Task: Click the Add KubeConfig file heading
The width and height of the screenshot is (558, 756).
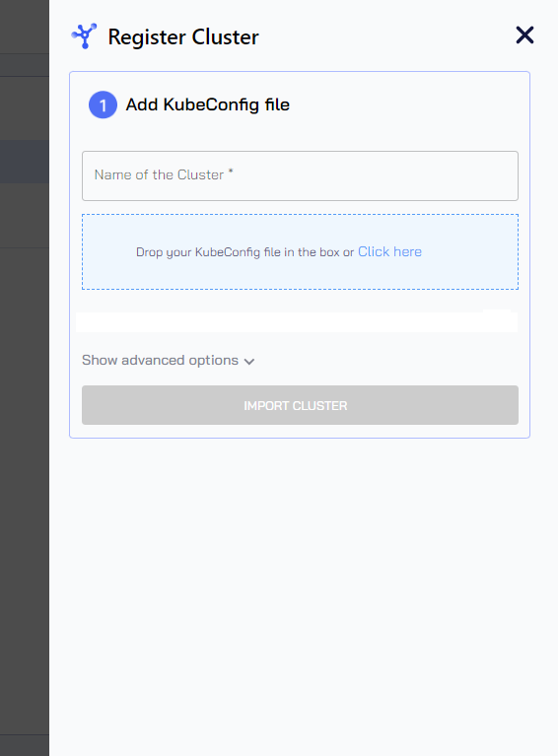Action: (208, 104)
